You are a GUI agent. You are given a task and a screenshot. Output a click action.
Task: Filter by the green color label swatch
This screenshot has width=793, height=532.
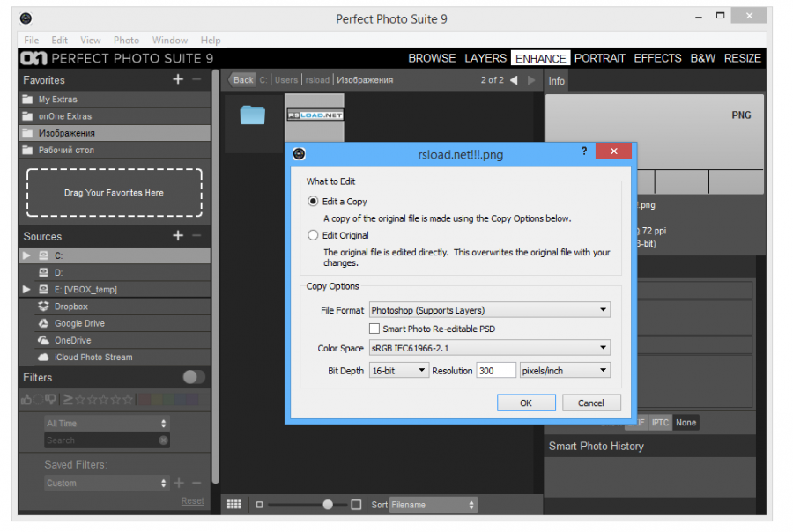[x=169, y=400]
